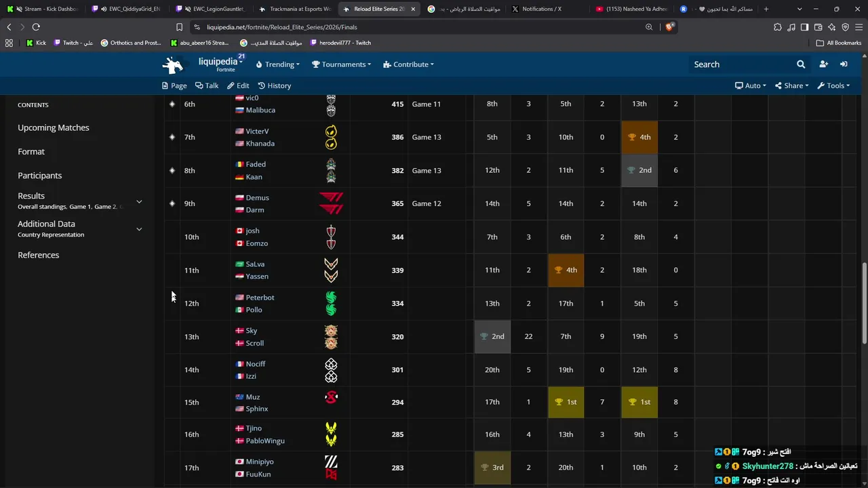Screen dimensions: 868x488
Task: Click the zoom magnifier in address bar
Action: click(x=649, y=27)
